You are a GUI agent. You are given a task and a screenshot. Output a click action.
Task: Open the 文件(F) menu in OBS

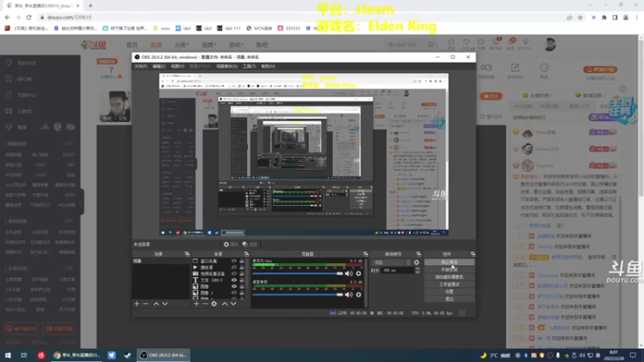[x=140, y=66]
